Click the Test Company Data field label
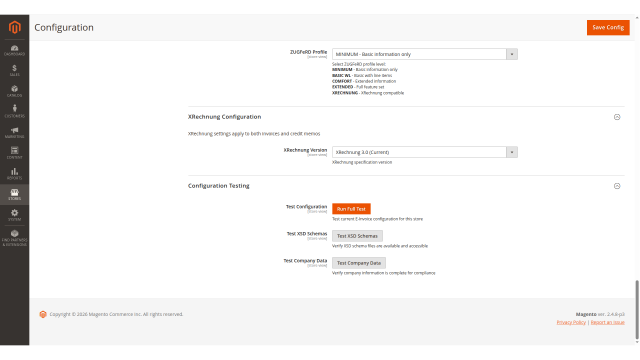This screenshot has height=360, width=640. click(x=305, y=261)
